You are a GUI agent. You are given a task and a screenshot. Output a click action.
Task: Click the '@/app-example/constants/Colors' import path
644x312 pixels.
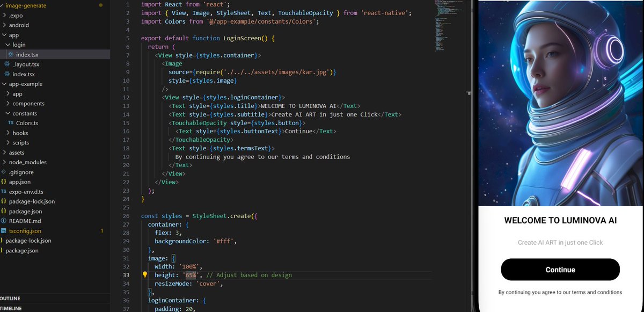262,21
